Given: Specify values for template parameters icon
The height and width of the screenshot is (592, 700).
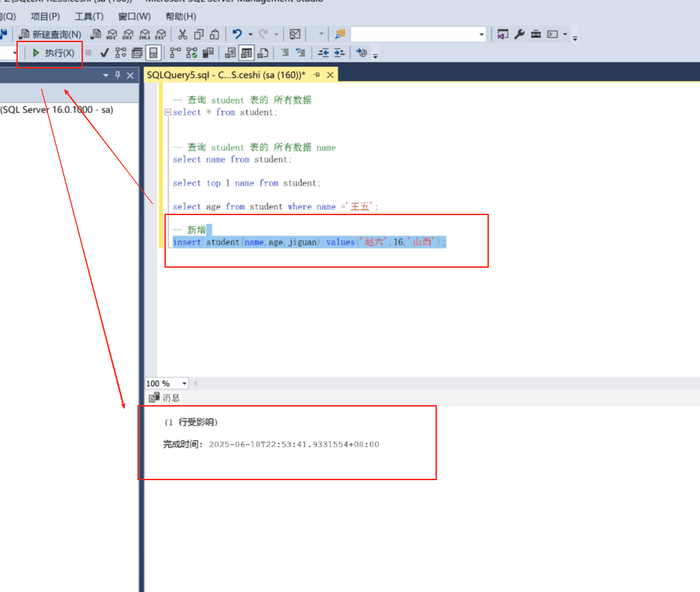Looking at the screenshot, I should pyautogui.click(x=362, y=53).
